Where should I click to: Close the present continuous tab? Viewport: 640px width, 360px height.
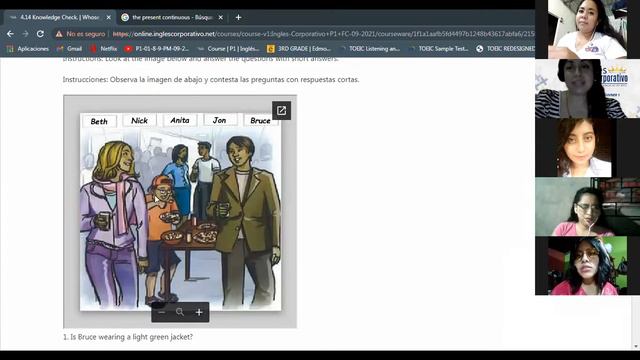[x=220, y=18]
